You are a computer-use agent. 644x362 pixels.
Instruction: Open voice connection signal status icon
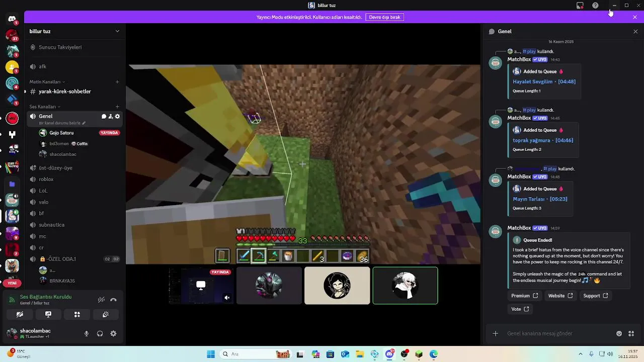[x=12, y=300]
